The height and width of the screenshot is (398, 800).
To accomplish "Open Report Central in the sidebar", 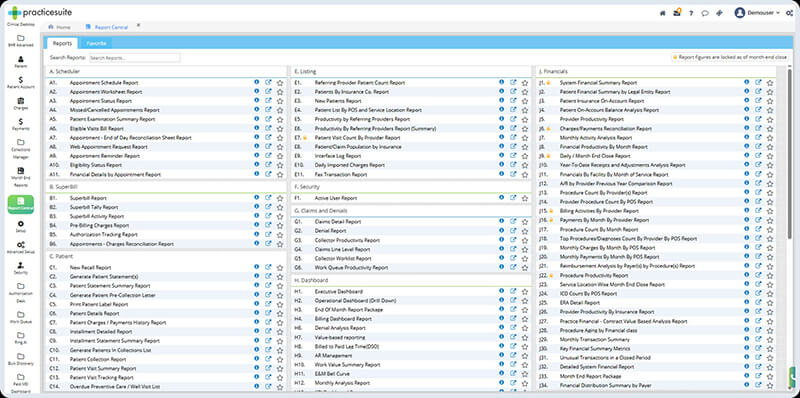I will pyautogui.click(x=20, y=204).
